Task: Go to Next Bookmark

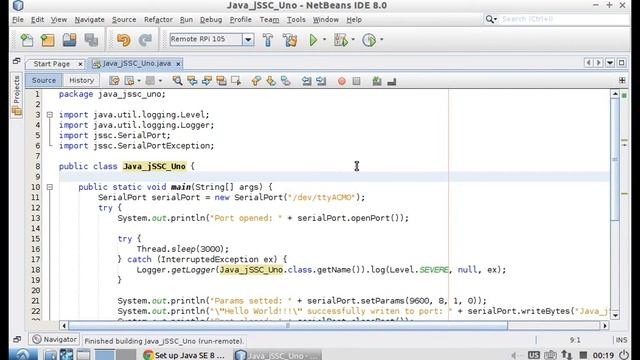Action: point(271,81)
